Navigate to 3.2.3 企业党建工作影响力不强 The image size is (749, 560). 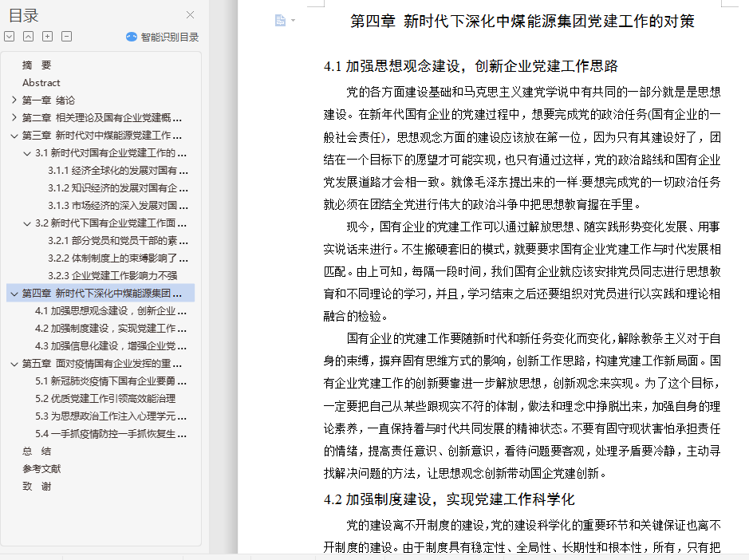[x=112, y=276]
